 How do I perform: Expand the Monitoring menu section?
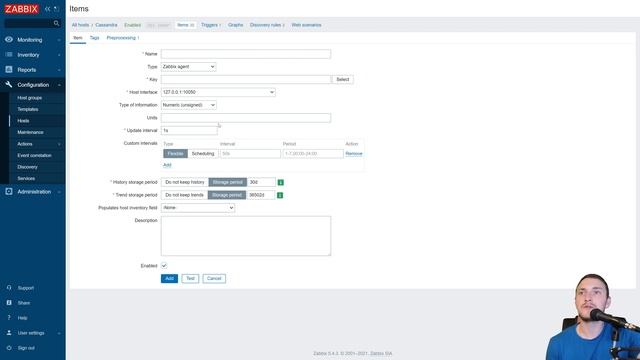(33, 40)
